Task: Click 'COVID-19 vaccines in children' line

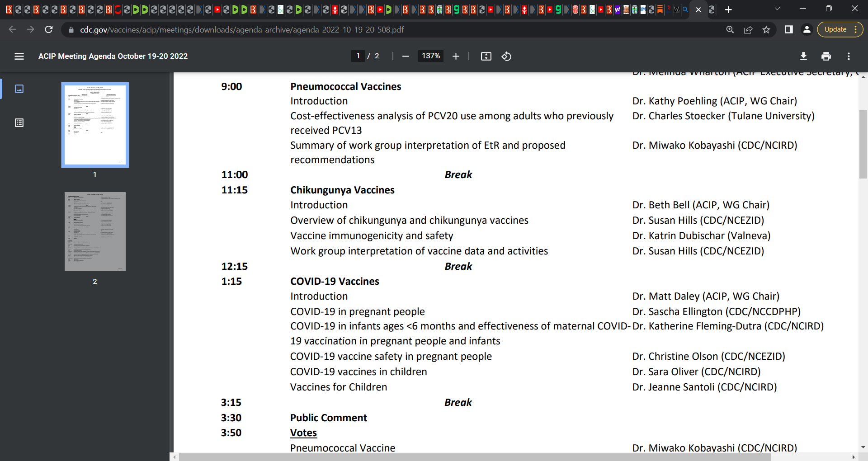Action: [x=359, y=372]
